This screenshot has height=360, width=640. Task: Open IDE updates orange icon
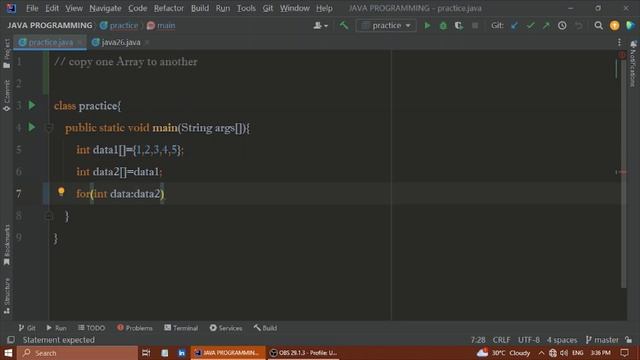(x=614, y=25)
